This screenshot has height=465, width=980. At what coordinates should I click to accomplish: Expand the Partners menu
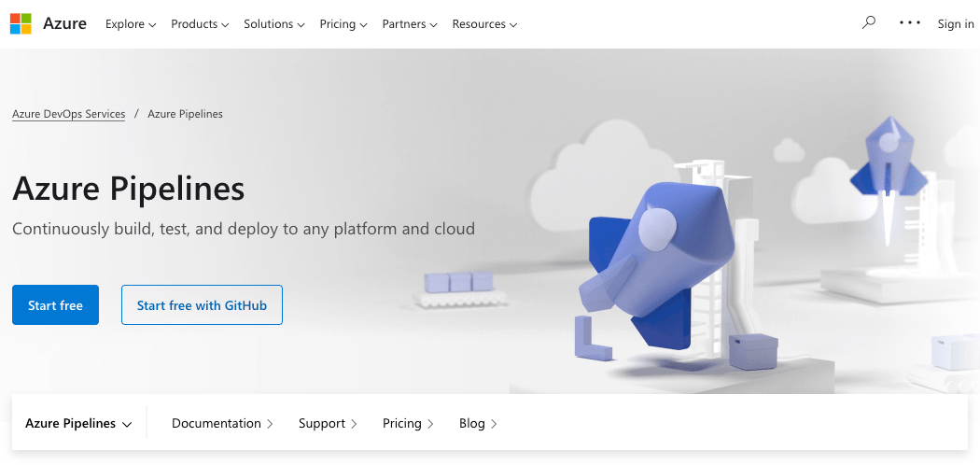tap(410, 24)
